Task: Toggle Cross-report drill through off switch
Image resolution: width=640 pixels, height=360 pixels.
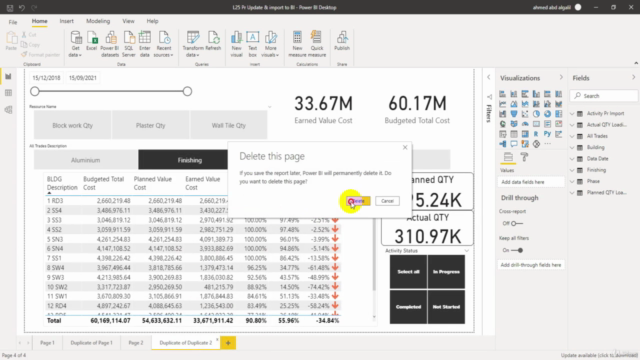Action: click(516, 223)
